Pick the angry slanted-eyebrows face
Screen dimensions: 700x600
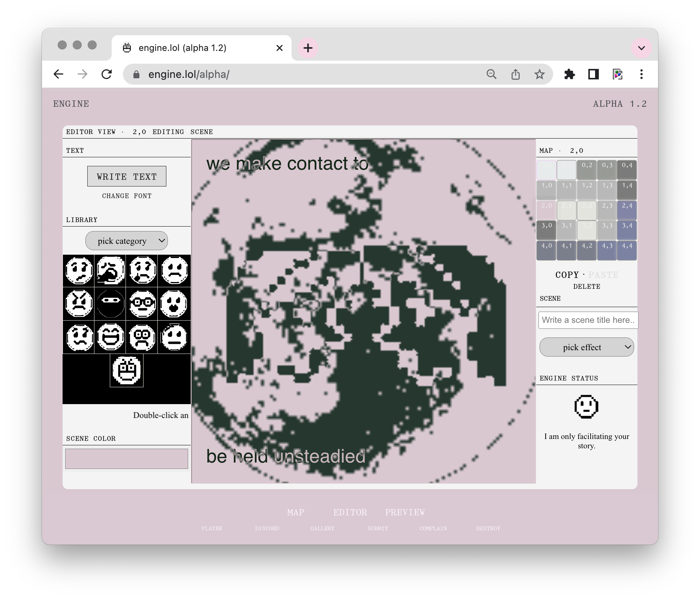click(79, 304)
